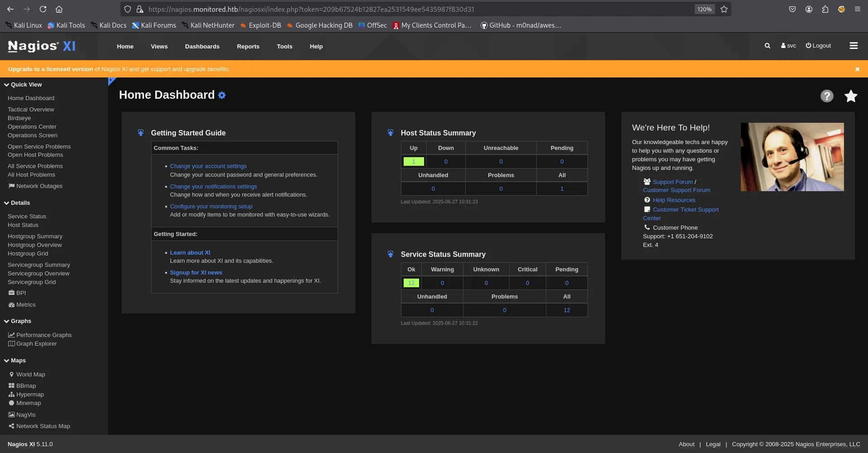Image resolution: width=868 pixels, height=453 pixels.
Task: Open BBmap in sidebar
Action: click(x=22, y=386)
